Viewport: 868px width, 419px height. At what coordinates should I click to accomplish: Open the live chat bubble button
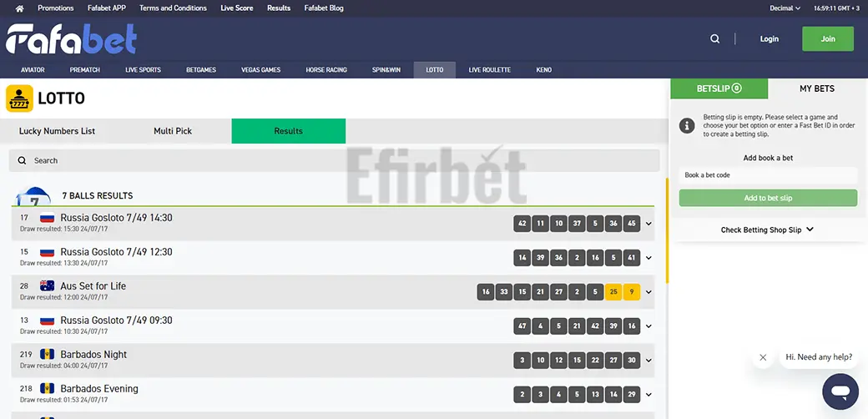(x=840, y=391)
